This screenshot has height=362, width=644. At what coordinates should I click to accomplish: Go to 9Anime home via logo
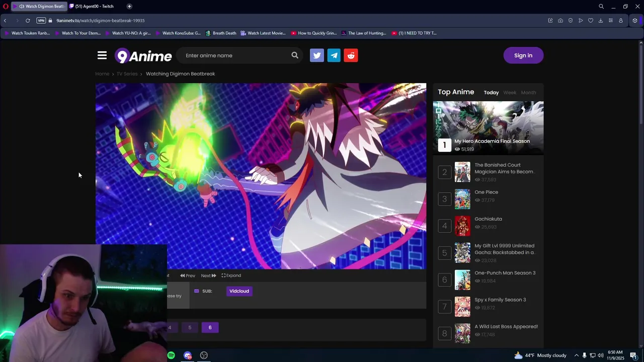click(x=143, y=55)
